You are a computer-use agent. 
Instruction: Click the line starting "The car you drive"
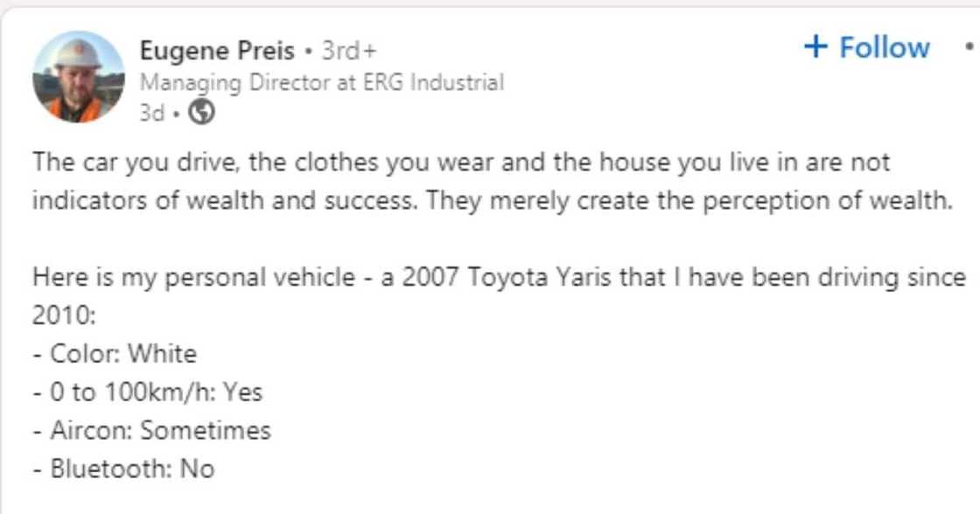pyautogui.click(x=460, y=163)
